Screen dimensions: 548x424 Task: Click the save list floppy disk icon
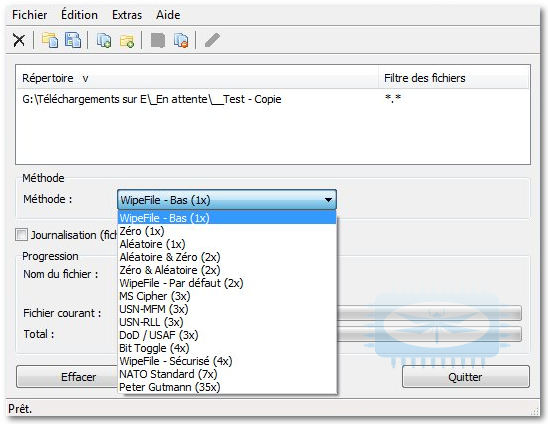pyautogui.click(x=73, y=40)
